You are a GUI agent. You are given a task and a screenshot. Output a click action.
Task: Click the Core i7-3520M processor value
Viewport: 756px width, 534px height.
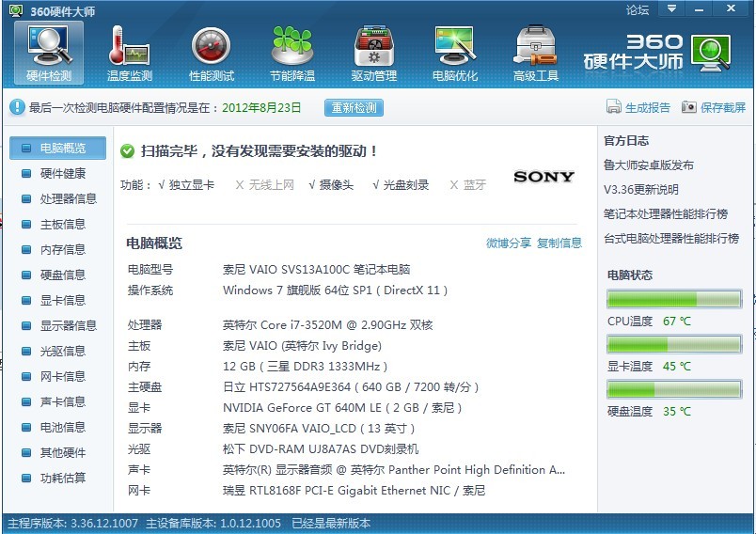click(328, 325)
